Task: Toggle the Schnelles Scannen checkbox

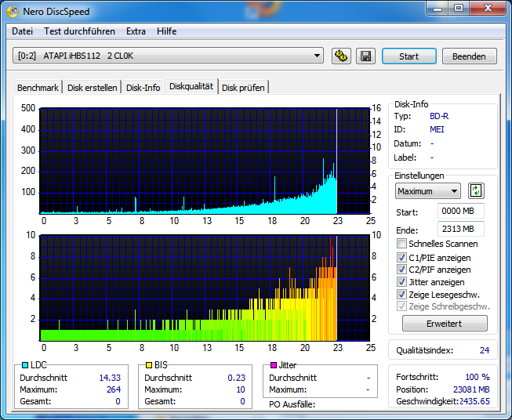Action: 401,244
